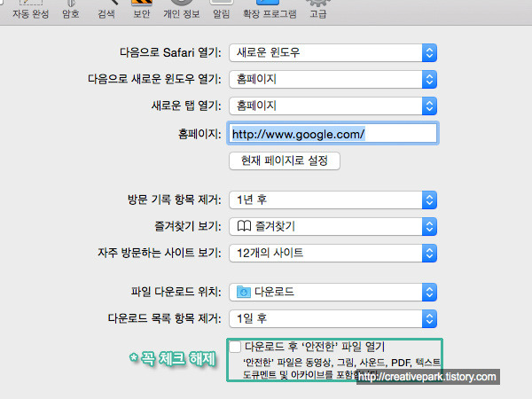Open the 자주 방문하는 사이트 보기 dropdown

(332, 253)
